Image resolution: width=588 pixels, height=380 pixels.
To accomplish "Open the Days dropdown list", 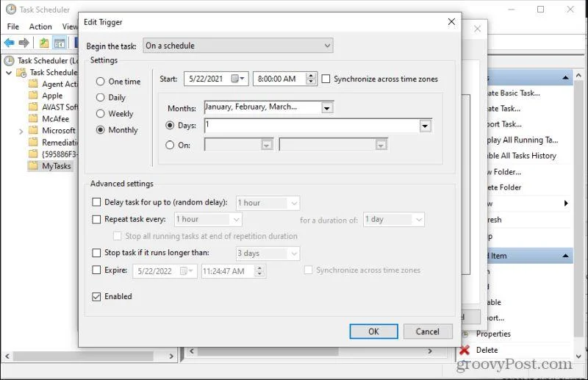I will (425, 126).
